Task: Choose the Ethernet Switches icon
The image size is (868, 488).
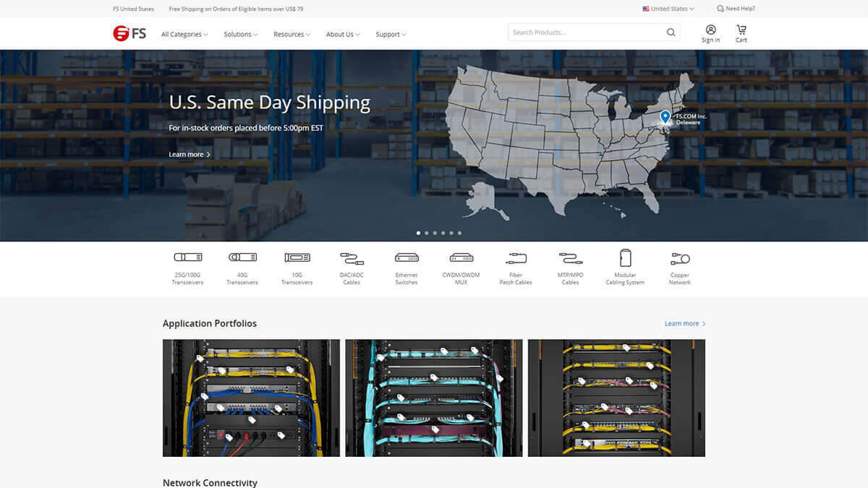Action: click(407, 257)
